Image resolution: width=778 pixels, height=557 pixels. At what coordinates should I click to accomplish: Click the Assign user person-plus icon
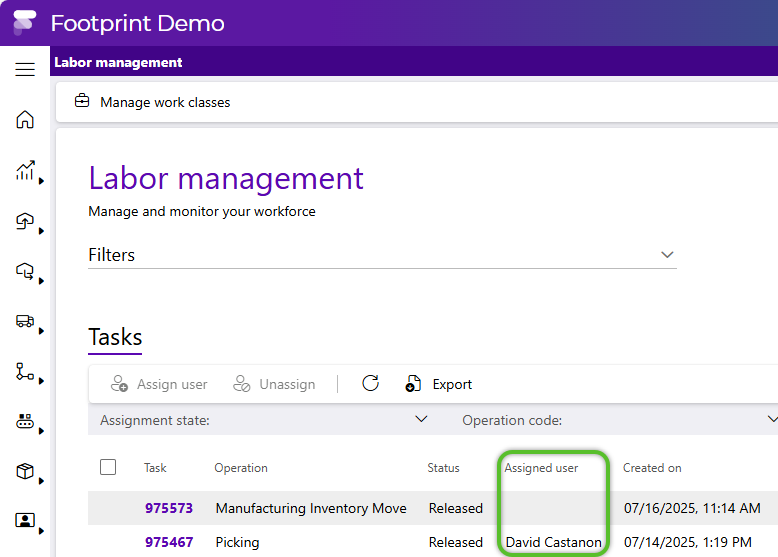tap(119, 383)
